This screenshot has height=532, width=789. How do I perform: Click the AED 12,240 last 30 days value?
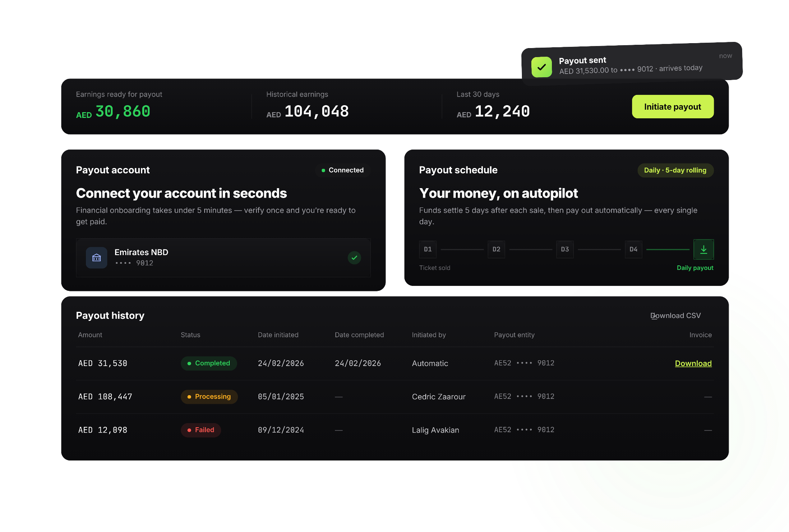pos(493,111)
